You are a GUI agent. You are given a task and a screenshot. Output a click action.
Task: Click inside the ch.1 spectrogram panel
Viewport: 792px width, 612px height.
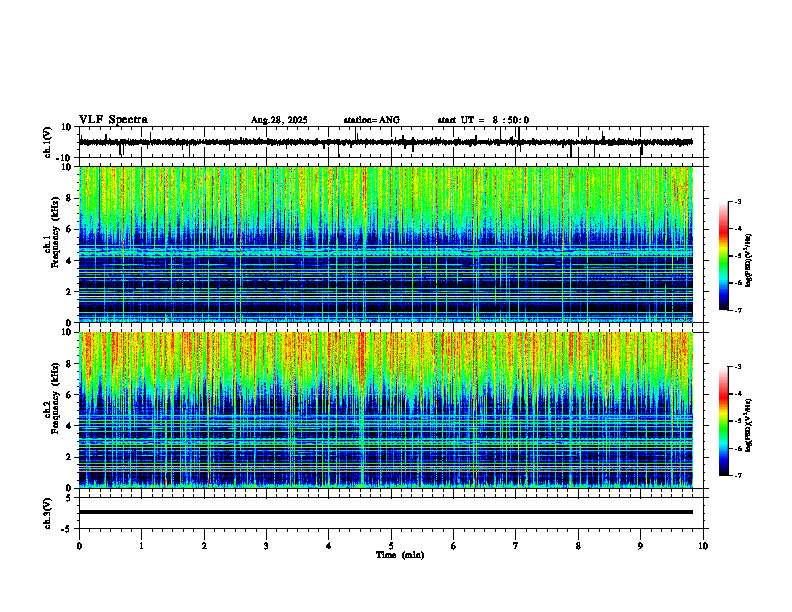click(385, 244)
